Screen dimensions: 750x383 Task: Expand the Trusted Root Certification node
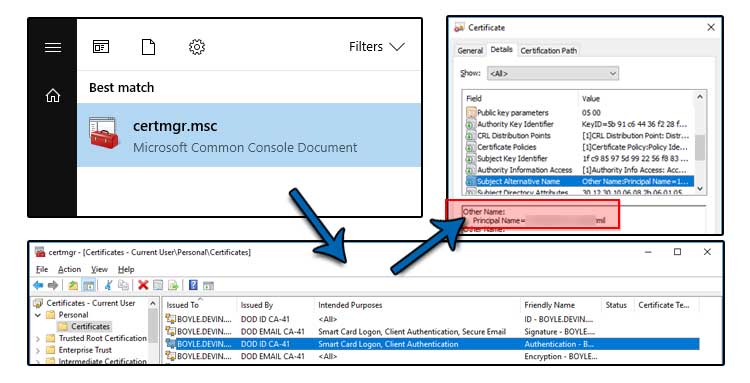(x=38, y=339)
